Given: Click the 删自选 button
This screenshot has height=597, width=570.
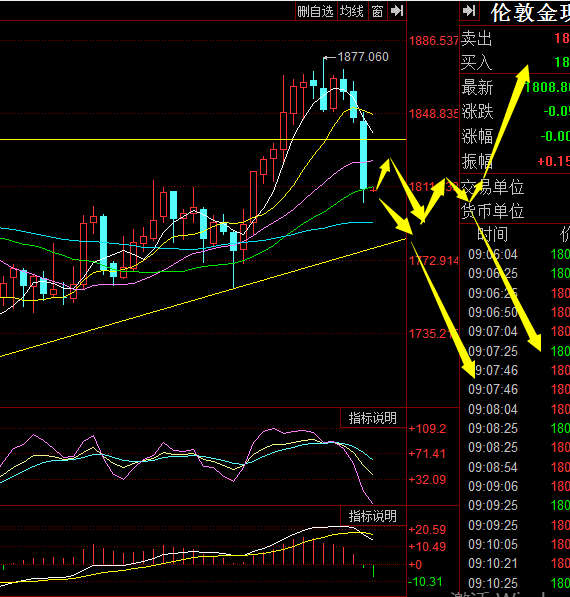Looking at the screenshot, I should (316, 11).
